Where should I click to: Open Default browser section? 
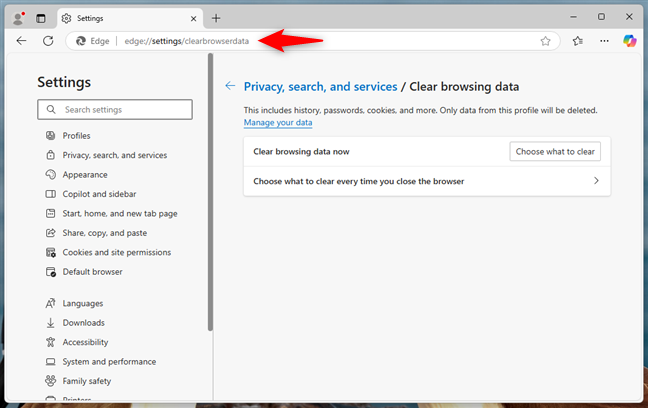click(93, 272)
